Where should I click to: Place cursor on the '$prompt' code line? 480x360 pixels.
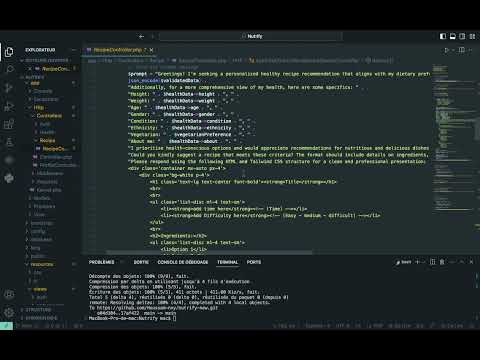point(279,74)
